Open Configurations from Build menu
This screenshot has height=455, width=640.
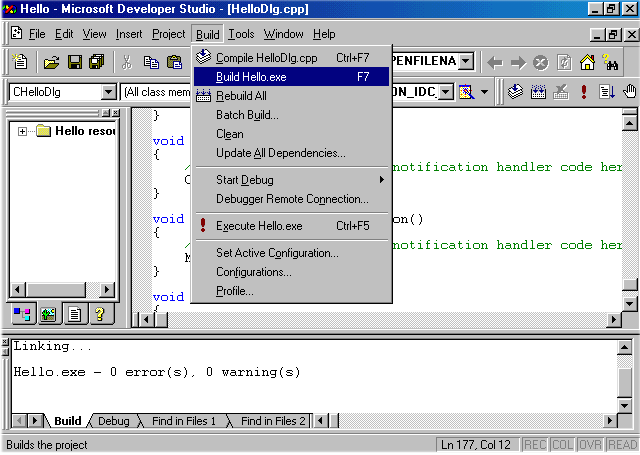(x=291, y=272)
